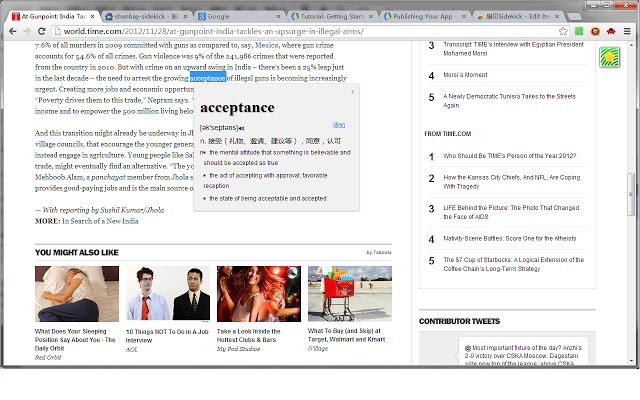Open job interview two men thumbnail
This screenshot has height=400, width=640.
(168, 294)
